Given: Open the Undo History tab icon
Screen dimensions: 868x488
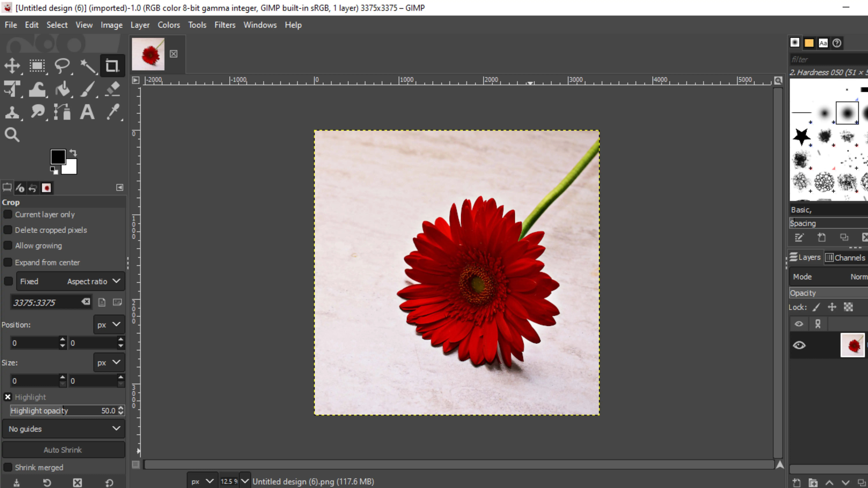Looking at the screenshot, I should pyautogui.click(x=33, y=188).
